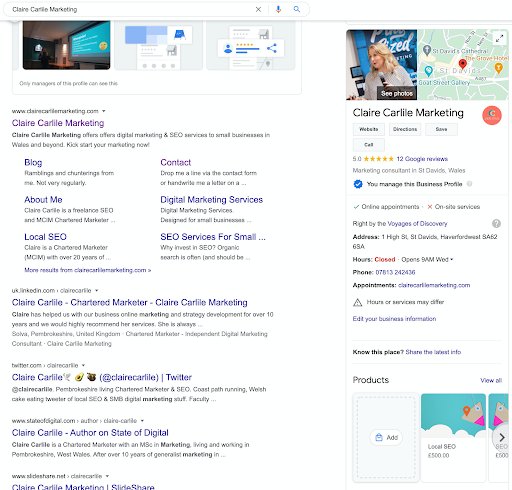Open the Blog sitelink
The image size is (512, 490).
point(33,162)
